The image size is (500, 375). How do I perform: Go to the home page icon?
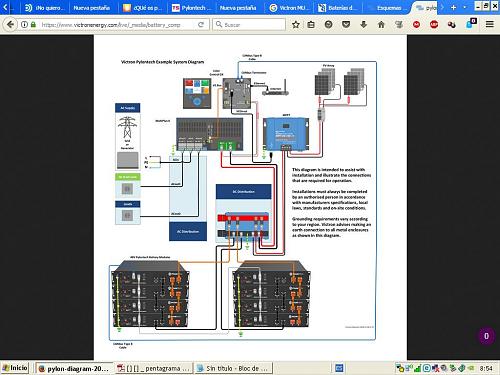point(381,24)
